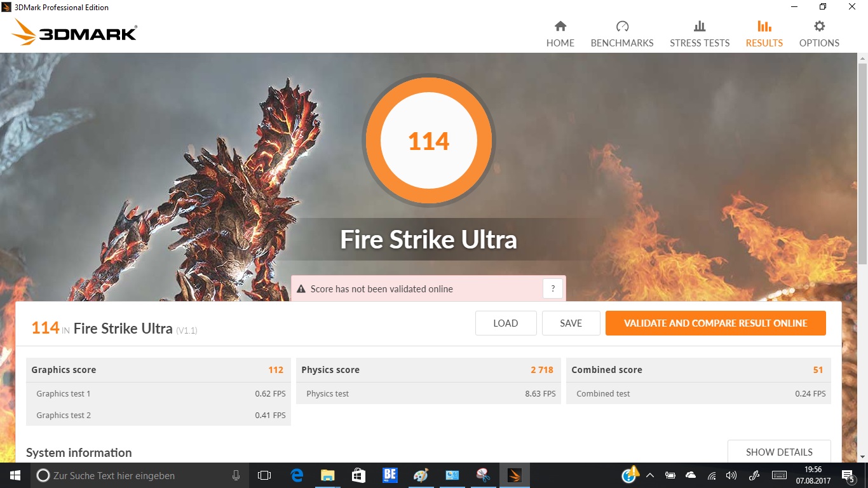Open OneDrive cloud tray icon
Image resolution: width=868 pixels, height=488 pixels.
[691, 475]
